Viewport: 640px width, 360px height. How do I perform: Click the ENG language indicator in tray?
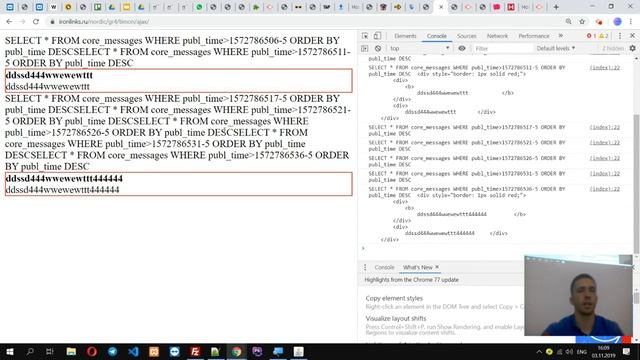(x=582, y=352)
